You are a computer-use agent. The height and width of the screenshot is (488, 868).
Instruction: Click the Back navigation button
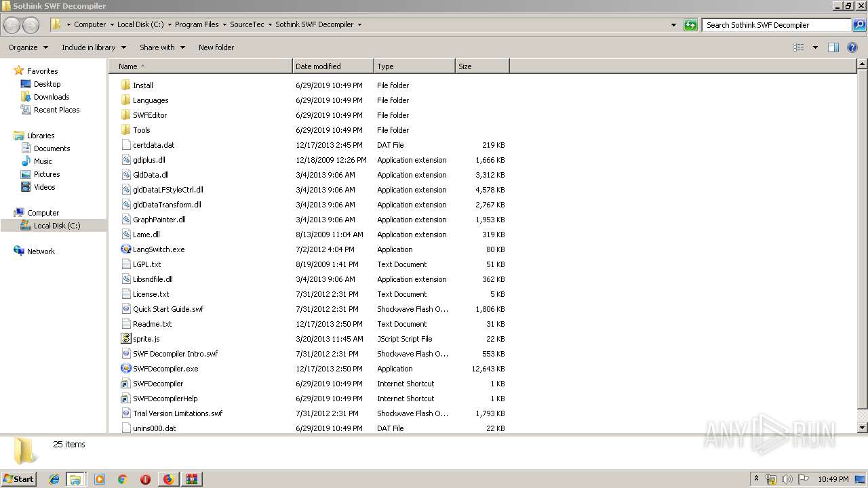pos(12,25)
